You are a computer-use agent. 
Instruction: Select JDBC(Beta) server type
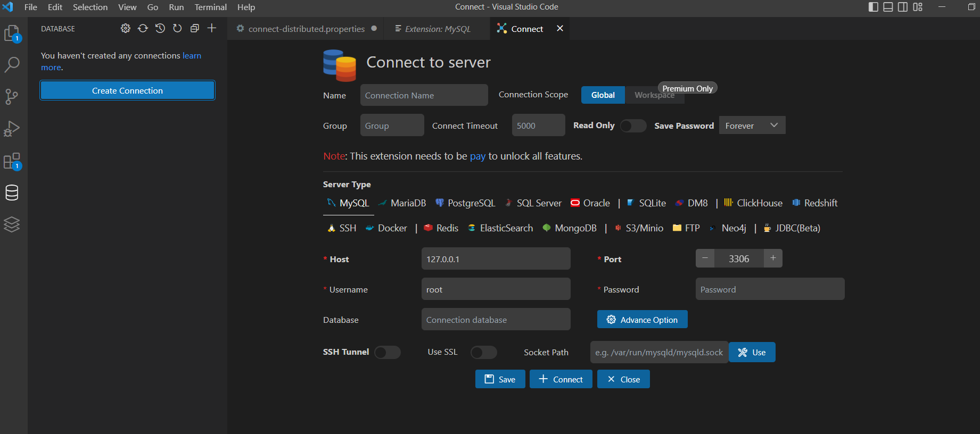tap(792, 228)
